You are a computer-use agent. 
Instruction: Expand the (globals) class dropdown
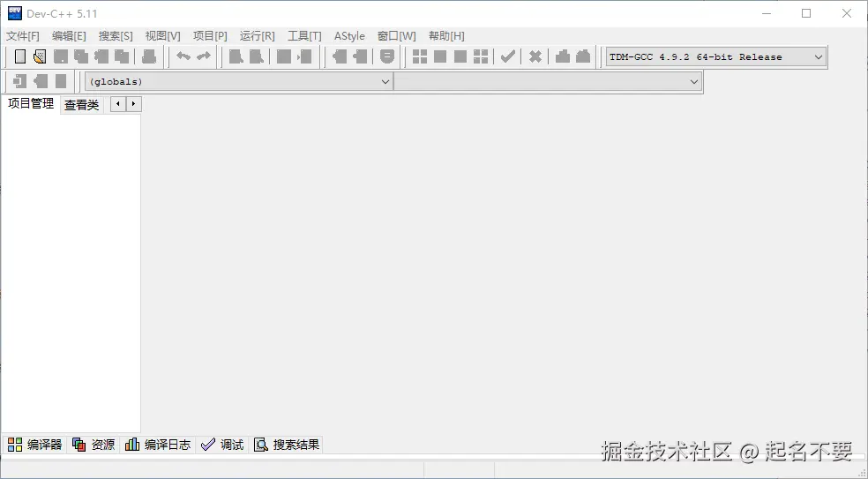[238, 81]
